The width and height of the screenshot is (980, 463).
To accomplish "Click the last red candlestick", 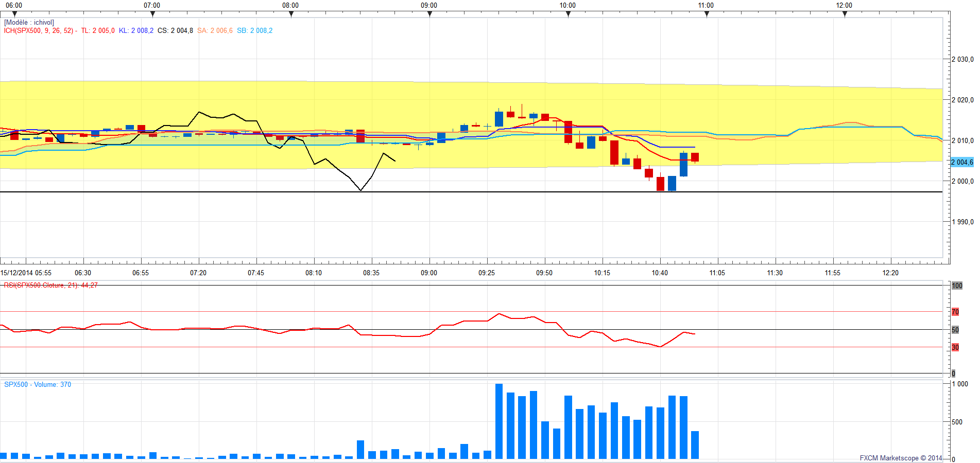I will [695, 157].
